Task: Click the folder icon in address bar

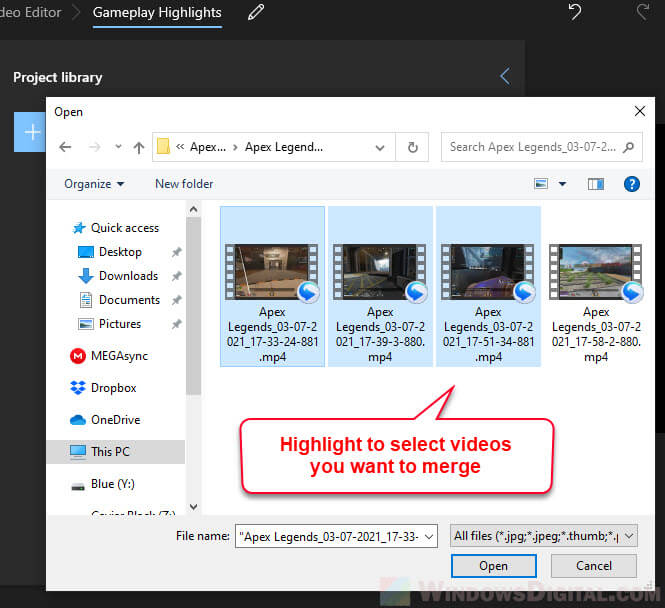Action: tap(163, 147)
